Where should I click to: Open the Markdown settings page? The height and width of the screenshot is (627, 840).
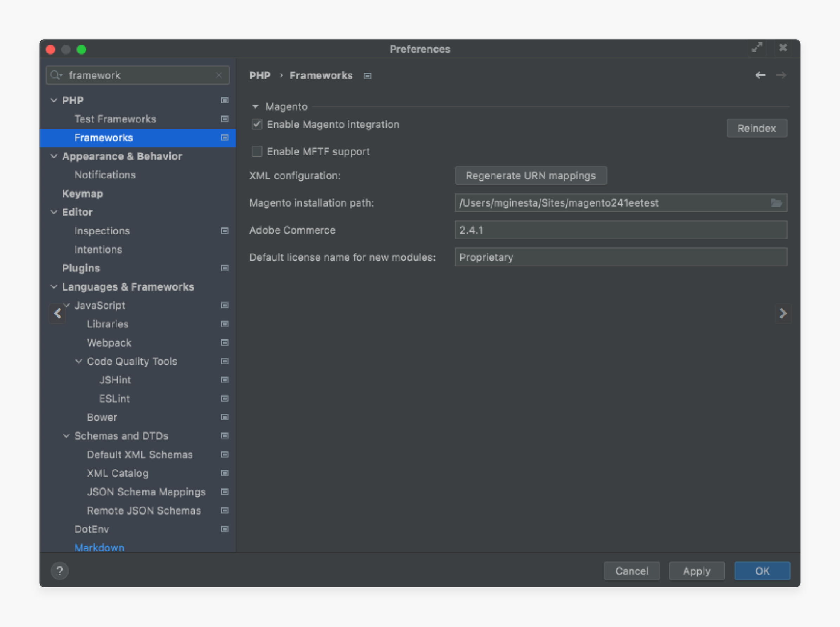tap(100, 548)
